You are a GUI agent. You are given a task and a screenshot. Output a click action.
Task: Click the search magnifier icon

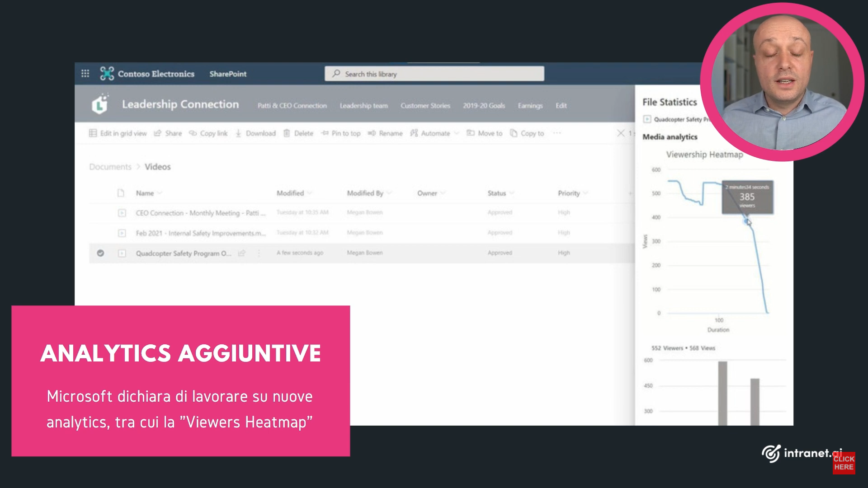point(336,74)
